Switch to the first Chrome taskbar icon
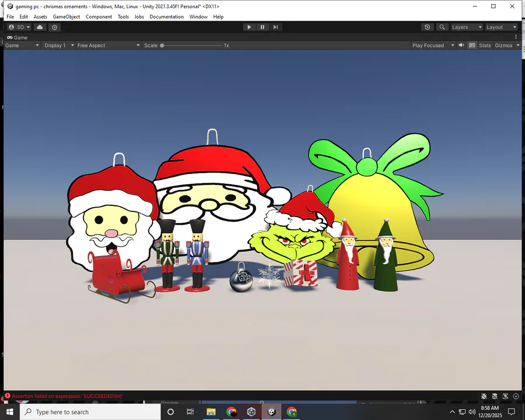The image size is (525, 420). 232,412
